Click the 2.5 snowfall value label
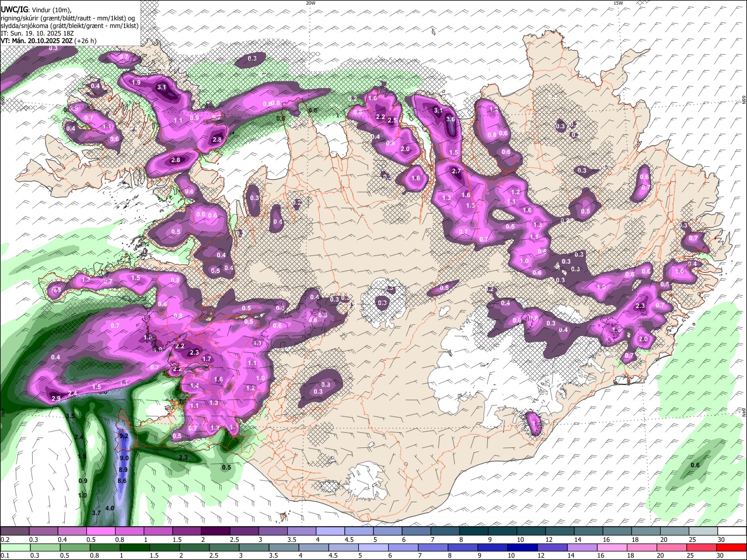 pyautogui.click(x=392, y=121)
